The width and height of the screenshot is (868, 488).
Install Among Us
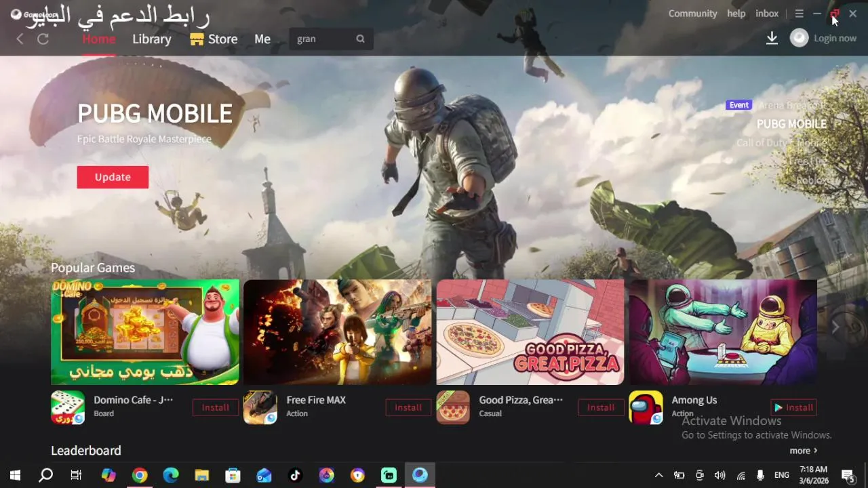[x=793, y=407]
